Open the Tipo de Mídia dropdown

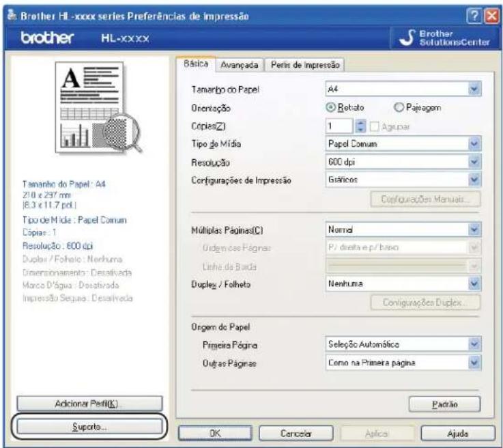403,144
